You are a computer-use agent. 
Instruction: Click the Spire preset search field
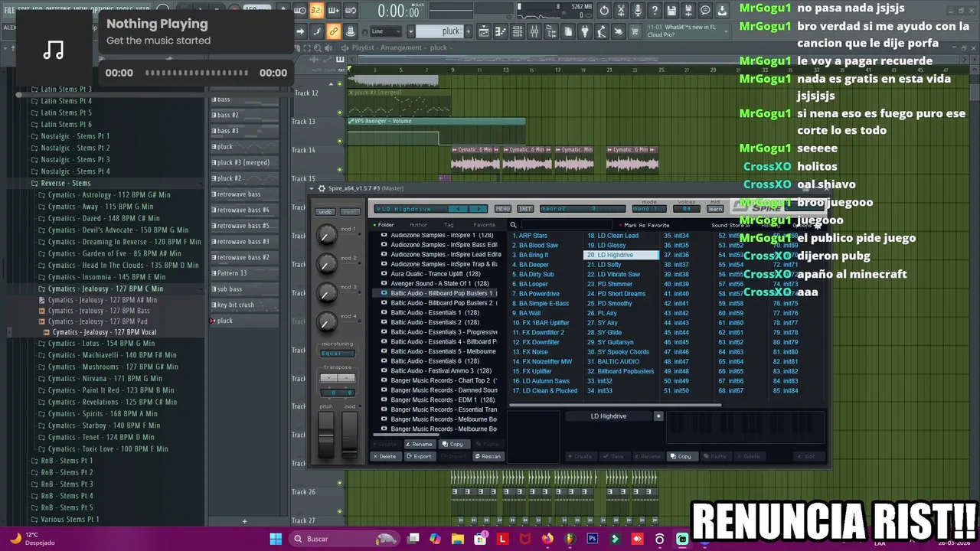(567, 225)
